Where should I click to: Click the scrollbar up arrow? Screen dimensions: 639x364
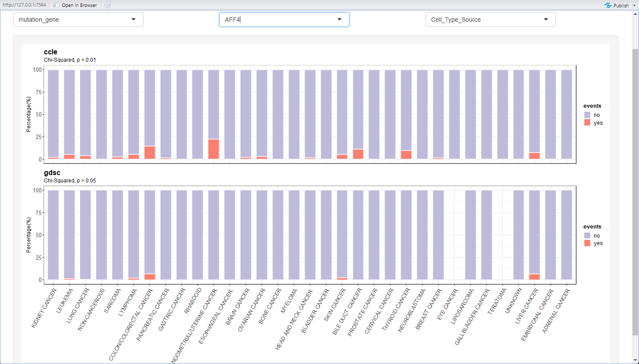636,14
